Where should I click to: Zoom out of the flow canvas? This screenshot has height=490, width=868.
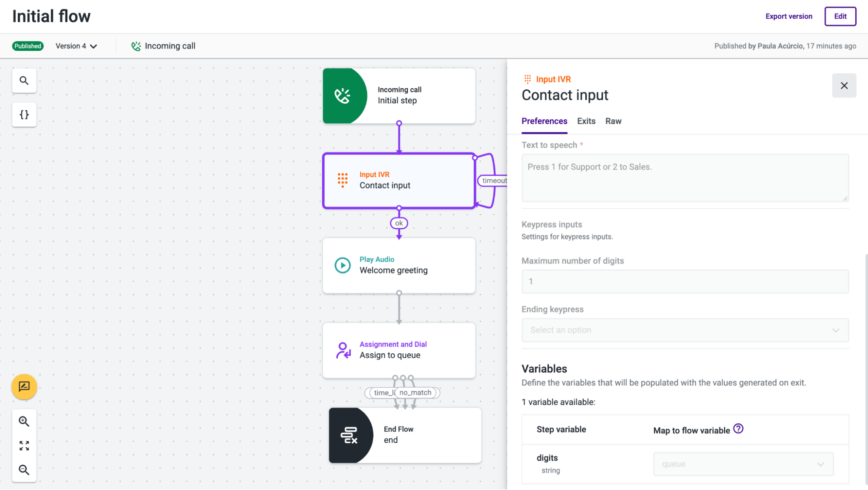24,470
